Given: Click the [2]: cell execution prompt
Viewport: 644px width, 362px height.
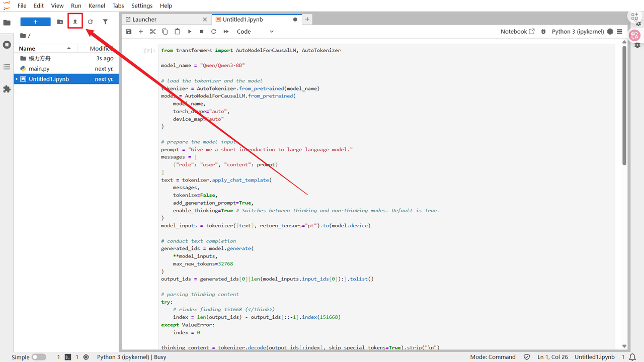Looking at the screenshot, I should point(150,50).
